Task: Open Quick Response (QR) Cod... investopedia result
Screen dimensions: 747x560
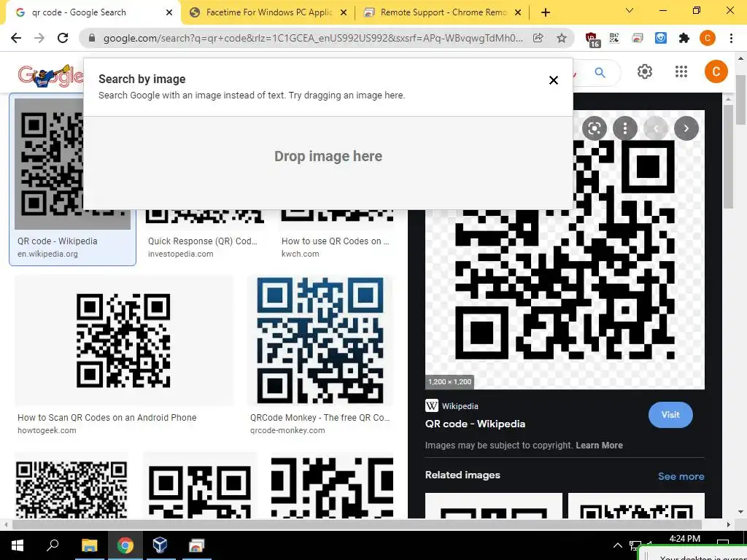Action: click(203, 241)
